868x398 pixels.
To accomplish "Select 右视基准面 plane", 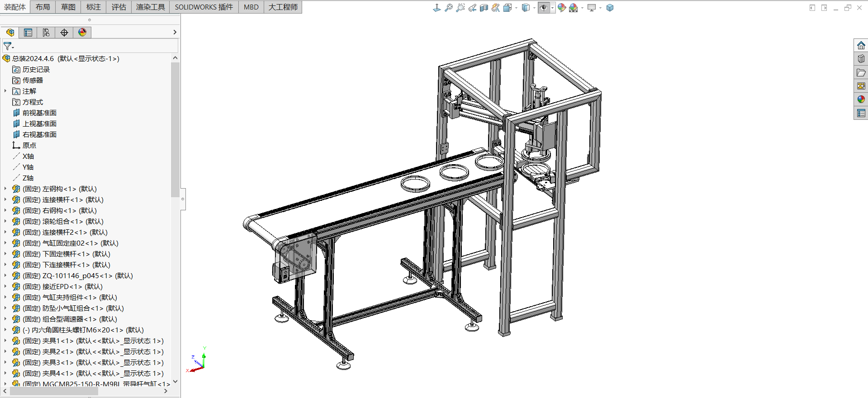I will pos(39,134).
